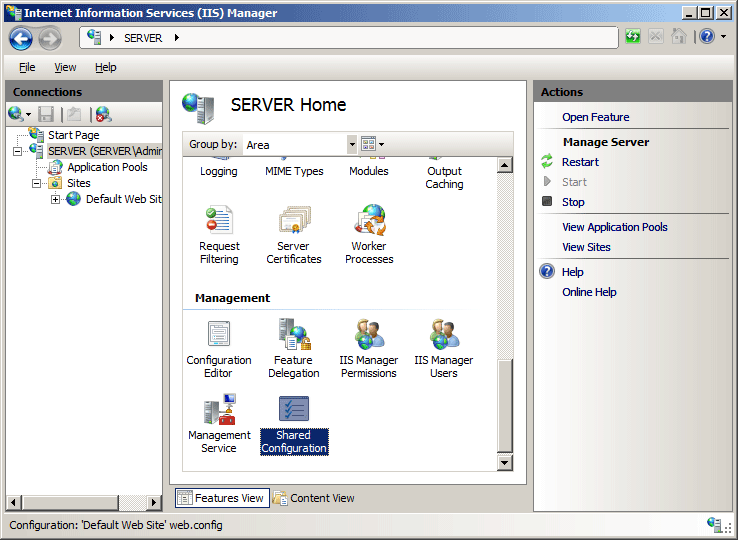Click the Online Help link
738x540 pixels.
tap(589, 292)
